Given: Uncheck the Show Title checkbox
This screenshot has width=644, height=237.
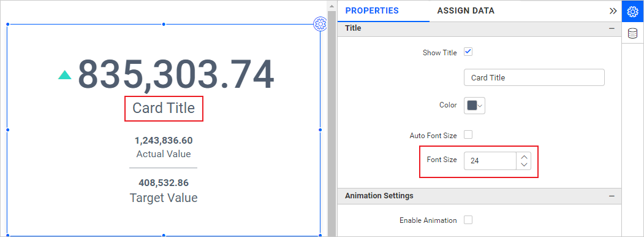Looking at the screenshot, I should pos(468,52).
